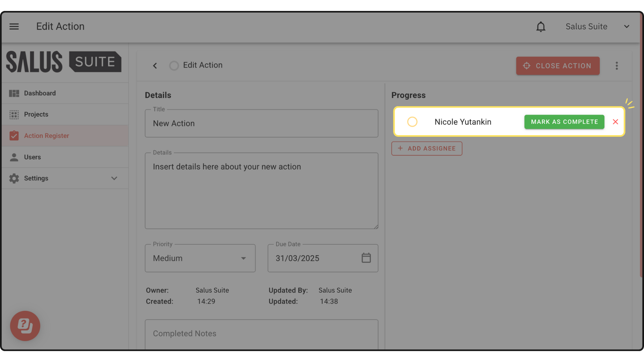
Task: Remove assignee with the red X icon
Action: click(615, 122)
